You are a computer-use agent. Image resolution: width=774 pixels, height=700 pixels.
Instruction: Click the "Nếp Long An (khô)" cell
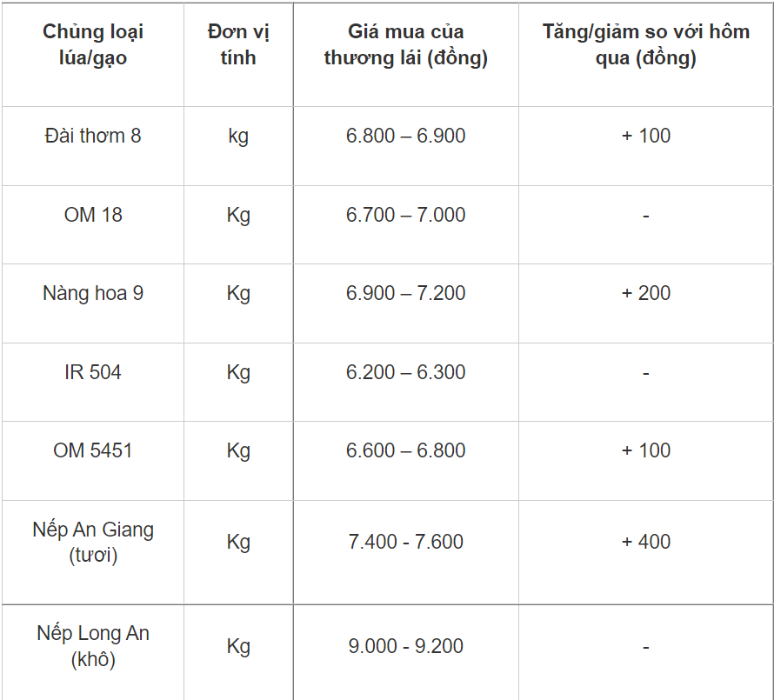93,646
